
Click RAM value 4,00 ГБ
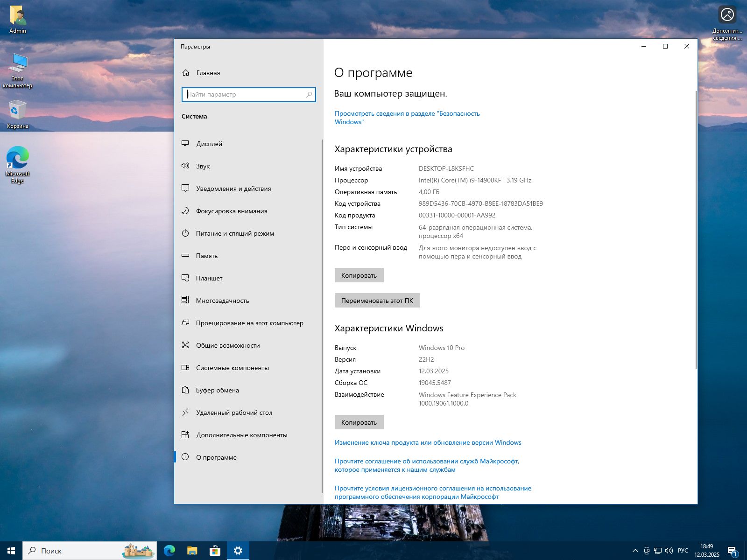click(429, 192)
